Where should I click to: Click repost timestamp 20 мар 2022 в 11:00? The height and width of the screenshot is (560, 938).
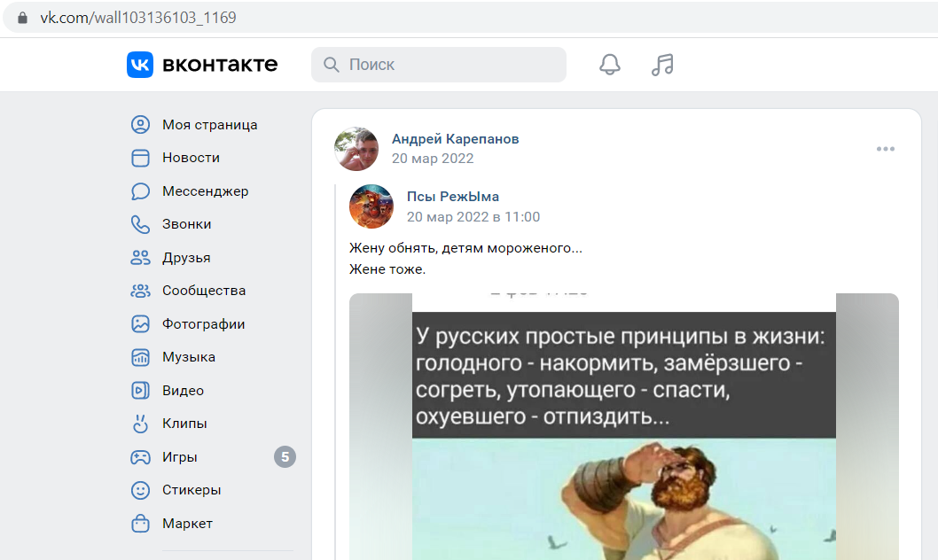click(x=473, y=217)
